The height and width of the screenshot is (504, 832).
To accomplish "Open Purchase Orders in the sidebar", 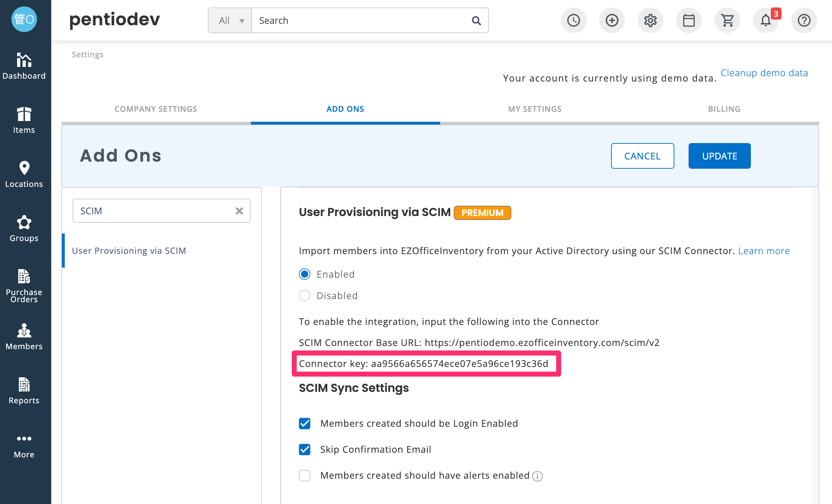I will click(x=24, y=285).
